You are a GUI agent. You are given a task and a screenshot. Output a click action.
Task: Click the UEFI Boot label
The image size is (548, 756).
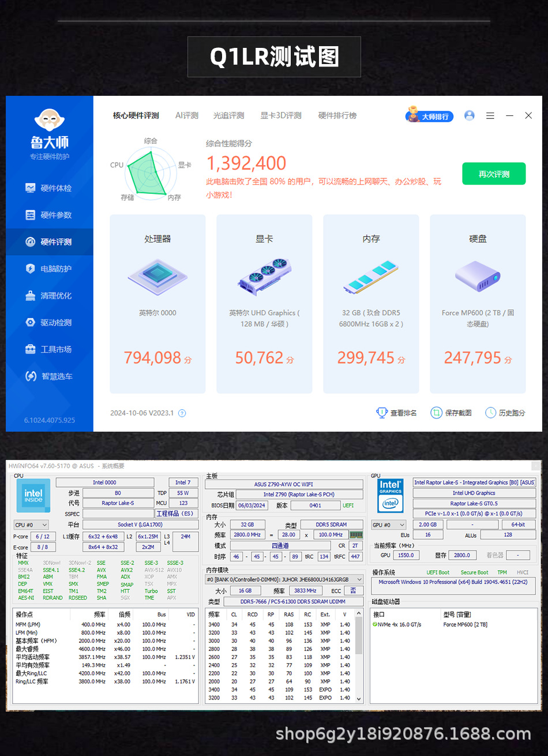point(438,572)
